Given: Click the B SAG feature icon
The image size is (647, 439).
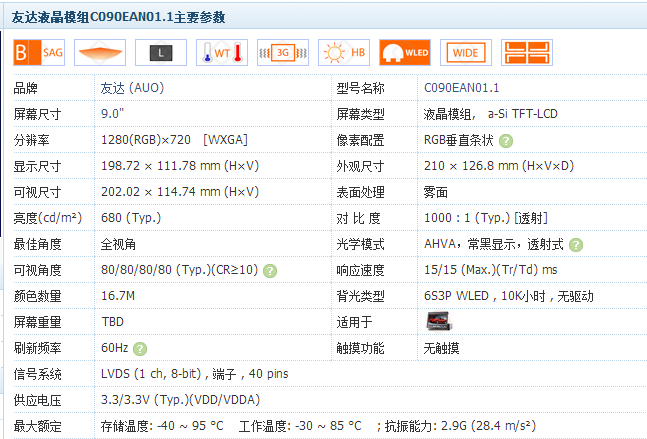Looking at the screenshot, I should (x=38, y=52).
